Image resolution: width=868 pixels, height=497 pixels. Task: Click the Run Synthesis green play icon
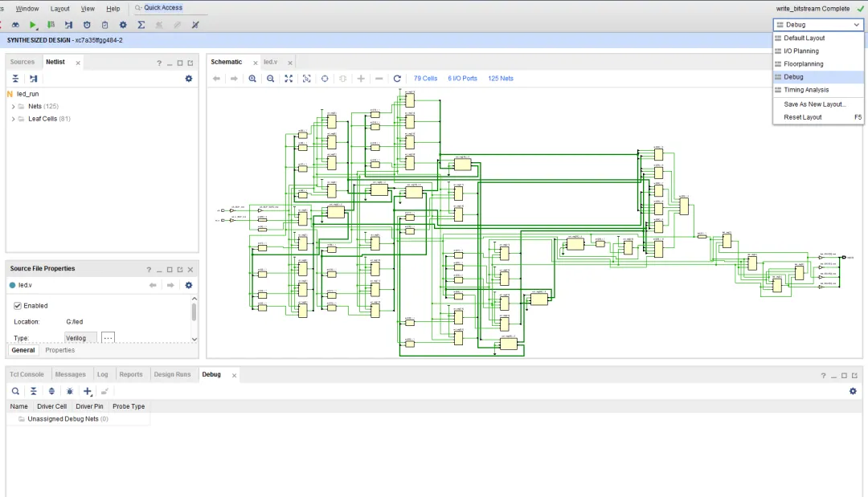(33, 25)
